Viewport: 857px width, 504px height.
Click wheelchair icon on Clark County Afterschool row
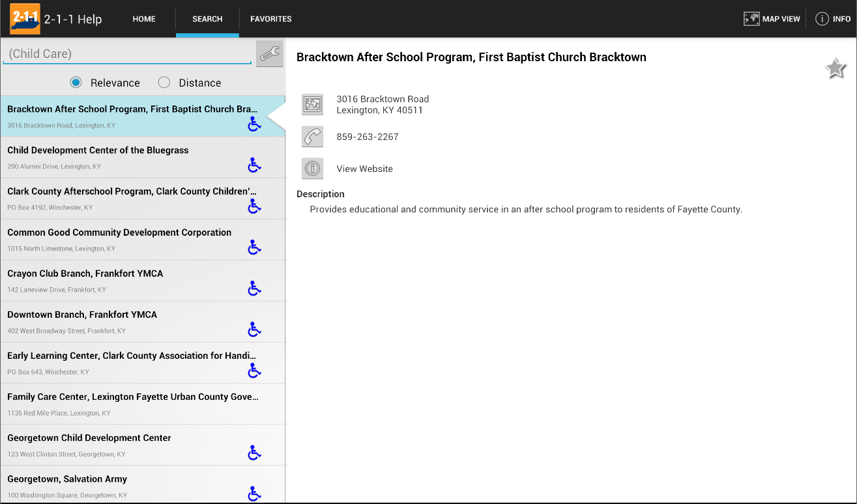[x=254, y=206]
